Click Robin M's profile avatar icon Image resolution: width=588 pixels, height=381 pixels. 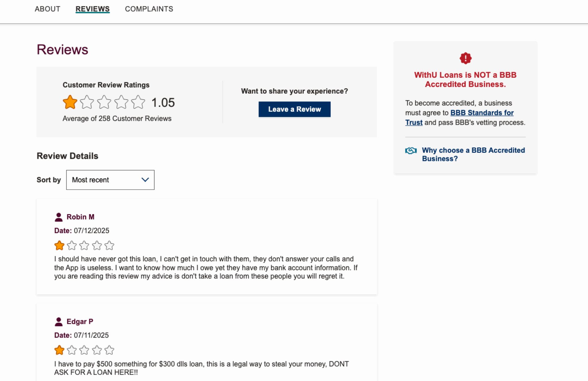coord(58,217)
